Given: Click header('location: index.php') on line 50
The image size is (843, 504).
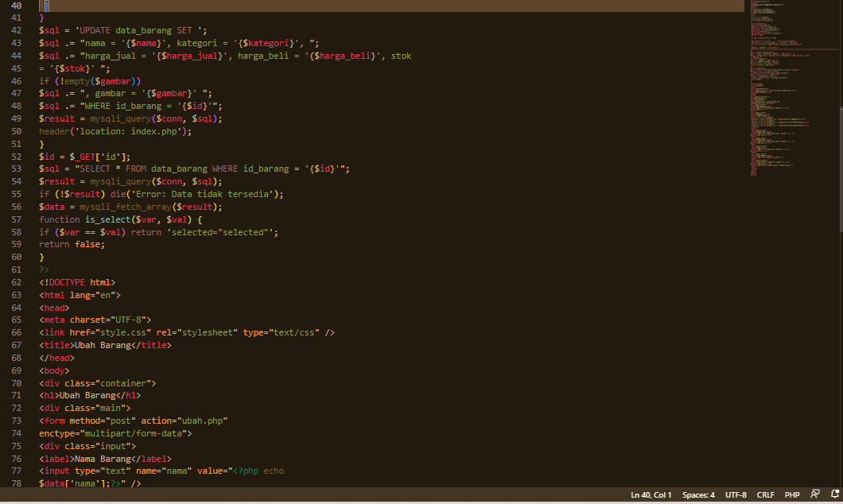Looking at the screenshot, I should pyautogui.click(x=111, y=130).
